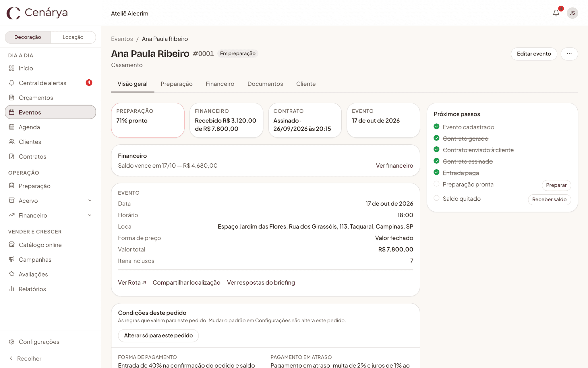Click green check beside Contrato gerado

point(436,138)
